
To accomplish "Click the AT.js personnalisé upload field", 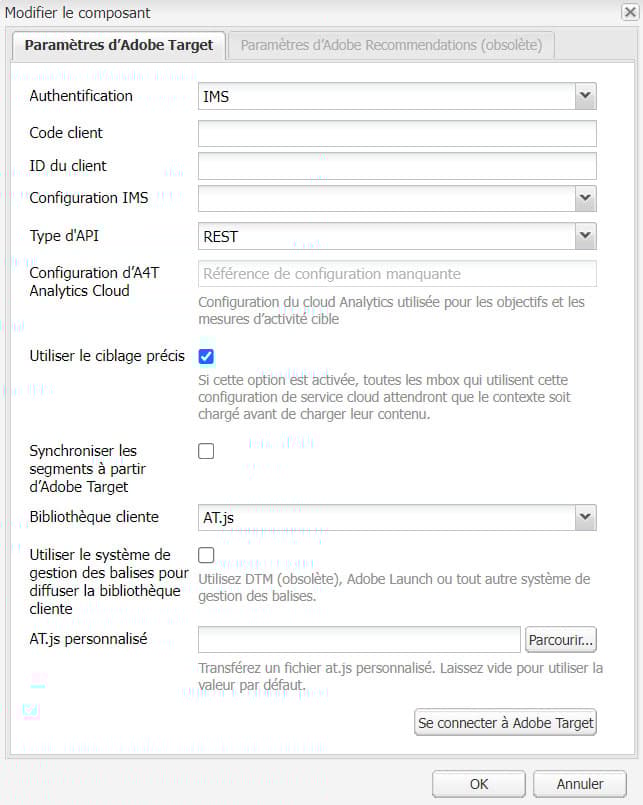I will (x=360, y=639).
